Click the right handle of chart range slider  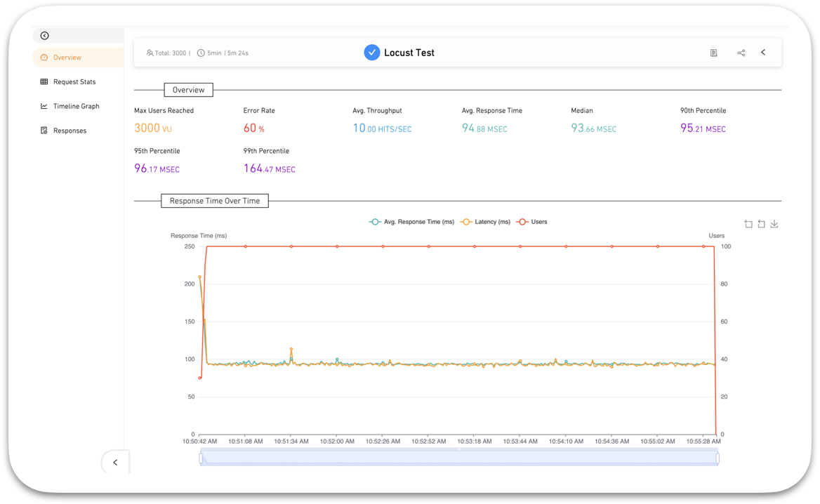(717, 458)
